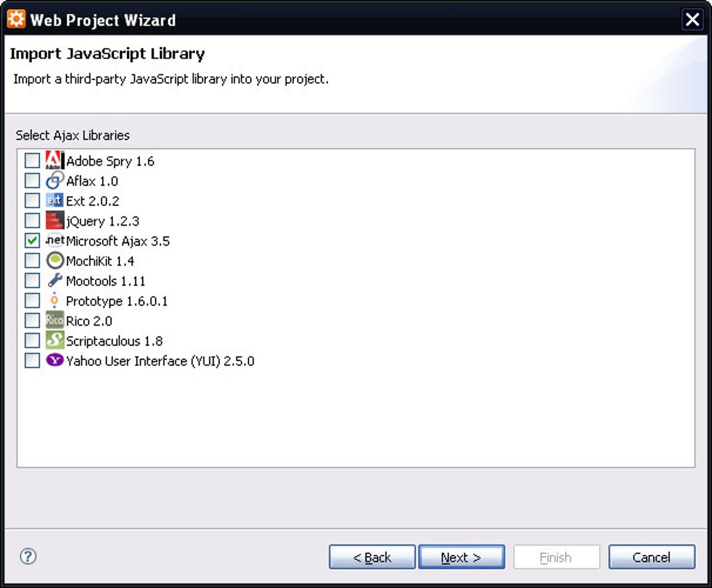Screen dimensions: 712x588
Task: Click the jQuery red icon
Action: click(54, 221)
